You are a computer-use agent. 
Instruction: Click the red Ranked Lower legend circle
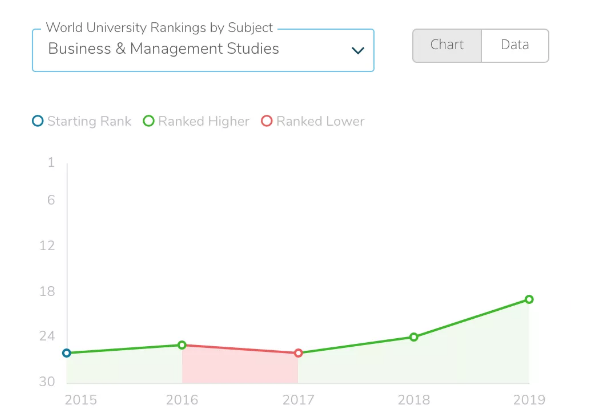[x=267, y=121]
